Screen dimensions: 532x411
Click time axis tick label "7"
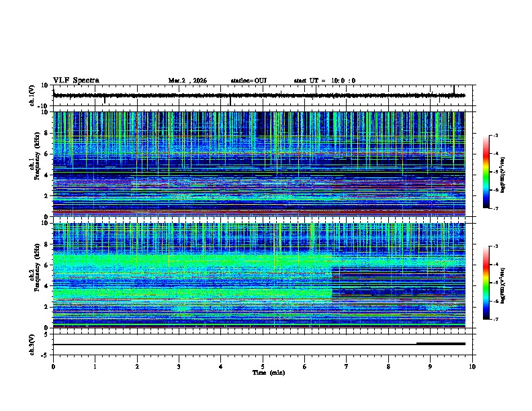(x=347, y=367)
